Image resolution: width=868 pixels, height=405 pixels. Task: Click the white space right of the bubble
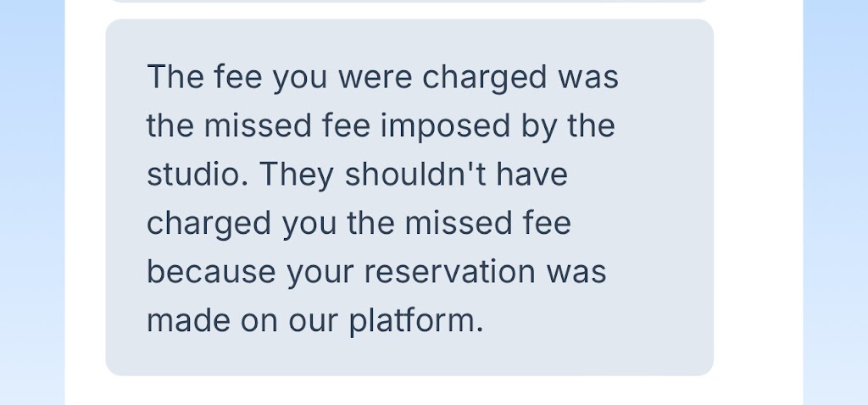(x=758, y=198)
